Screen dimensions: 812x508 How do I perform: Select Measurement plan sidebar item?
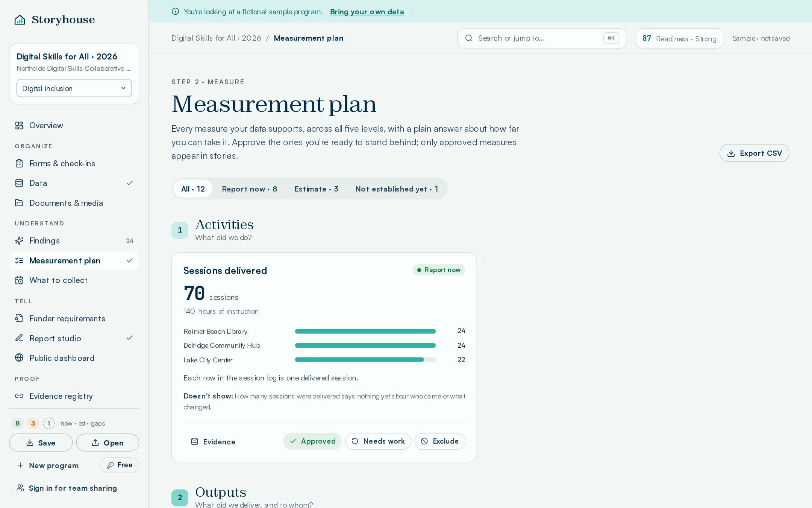(x=74, y=260)
